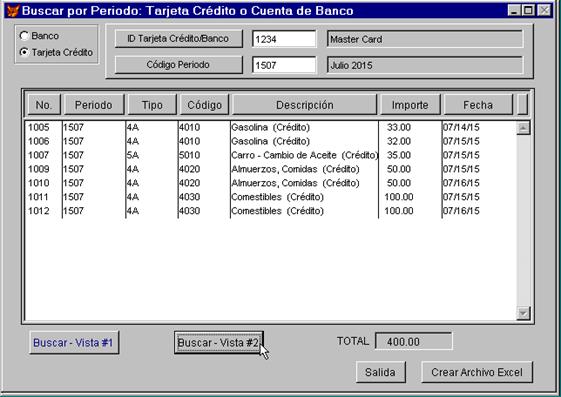Click the ID Tarjeta Crédito/Banco button

pyautogui.click(x=179, y=39)
